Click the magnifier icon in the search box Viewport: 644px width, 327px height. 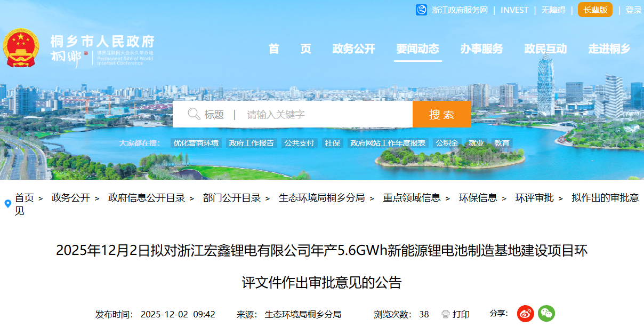[193, 114]
